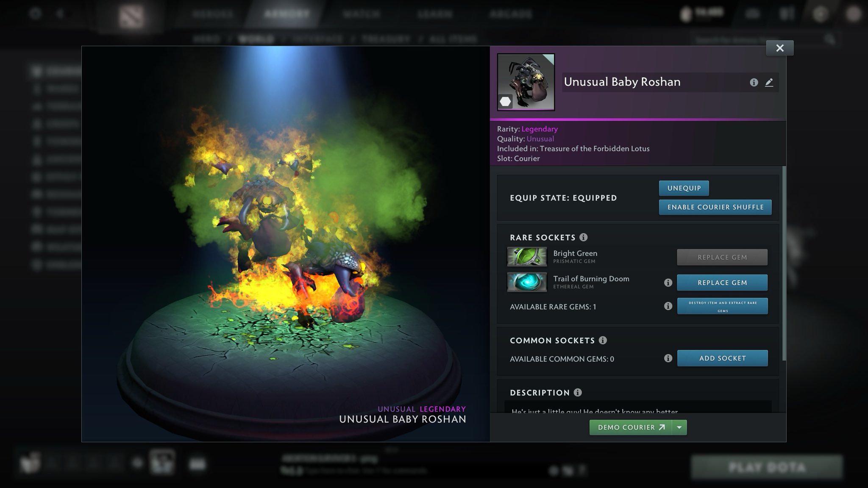Click the Legendary rarity text
868x488 pixels.
click(x=540, y=129)
